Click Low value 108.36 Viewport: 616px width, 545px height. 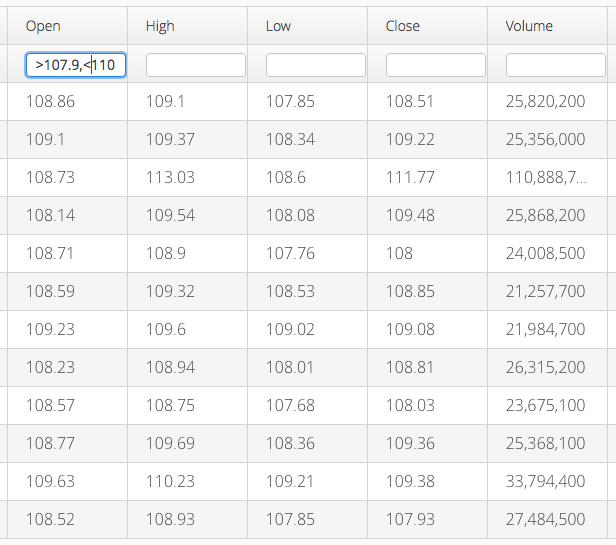[290, 443]
